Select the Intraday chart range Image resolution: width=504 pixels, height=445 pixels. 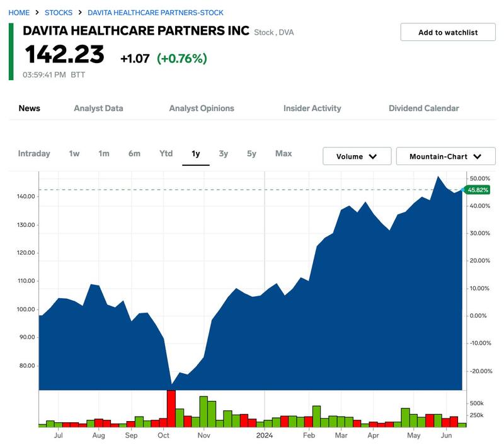pyautogui.click(x=34, y=153)
